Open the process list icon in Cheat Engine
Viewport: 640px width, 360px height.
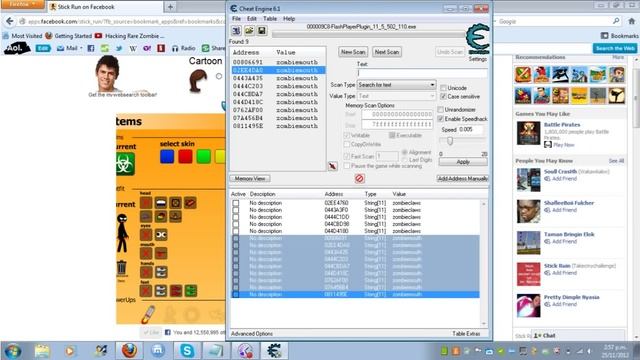(x=236, y=31)
